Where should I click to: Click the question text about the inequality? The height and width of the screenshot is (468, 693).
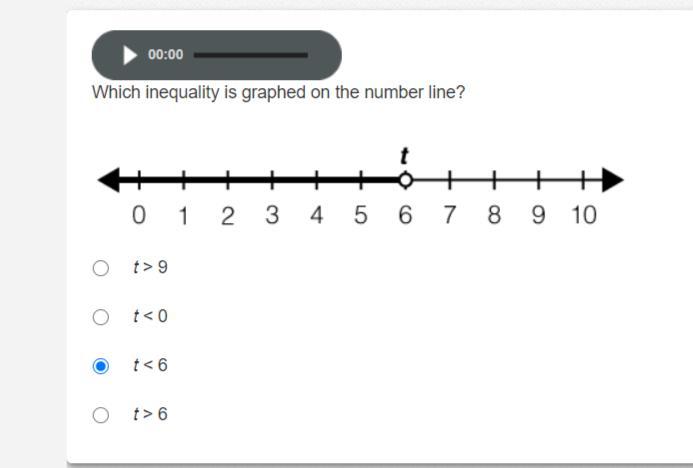[x=278, y=93]
